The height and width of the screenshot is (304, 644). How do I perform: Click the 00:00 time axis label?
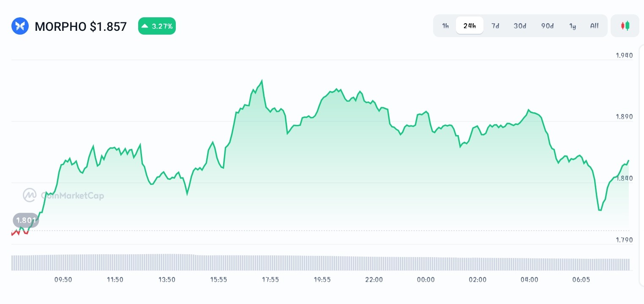click(x=426, y=280)
